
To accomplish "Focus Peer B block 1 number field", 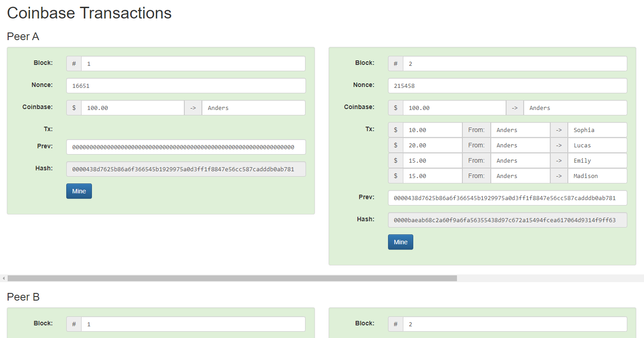I will 193,324.
